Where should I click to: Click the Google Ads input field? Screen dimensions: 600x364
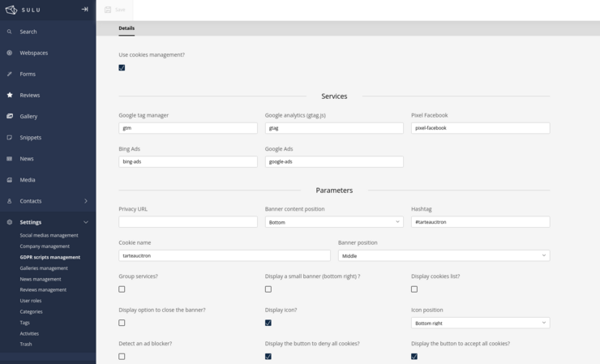coord(334,162)
